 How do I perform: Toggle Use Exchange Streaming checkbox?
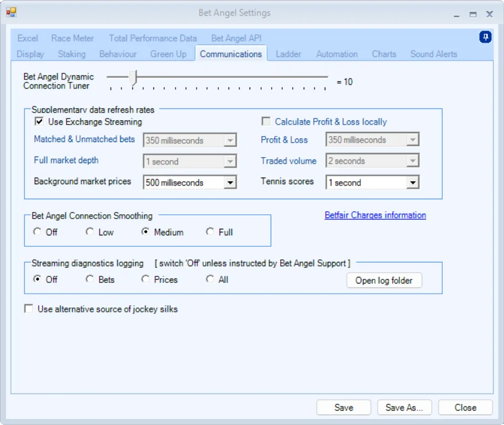tap(39, 121)
